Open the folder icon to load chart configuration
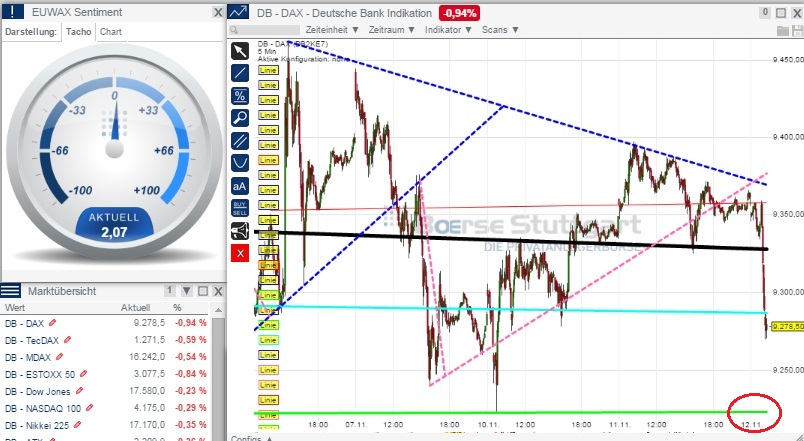Viewport: 804px width, 441px height. 782,31
